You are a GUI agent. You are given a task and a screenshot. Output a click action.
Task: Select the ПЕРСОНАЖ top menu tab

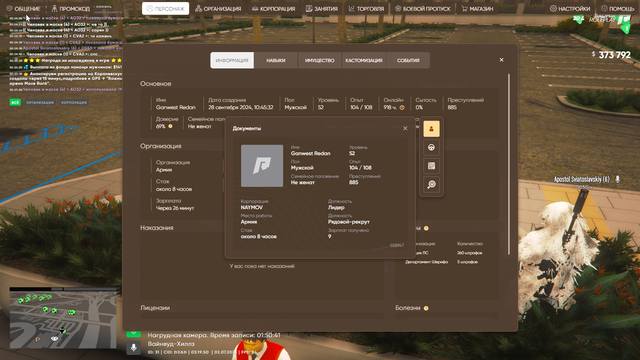165,9
